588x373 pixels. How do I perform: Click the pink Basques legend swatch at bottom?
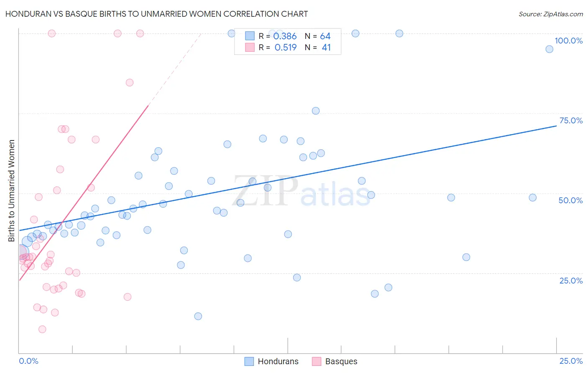pos(317,361)
